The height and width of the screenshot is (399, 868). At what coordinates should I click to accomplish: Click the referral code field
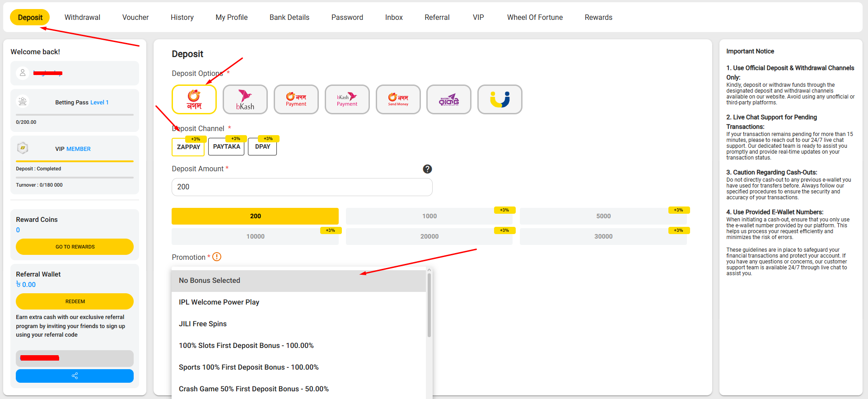(x=75, y=358)
